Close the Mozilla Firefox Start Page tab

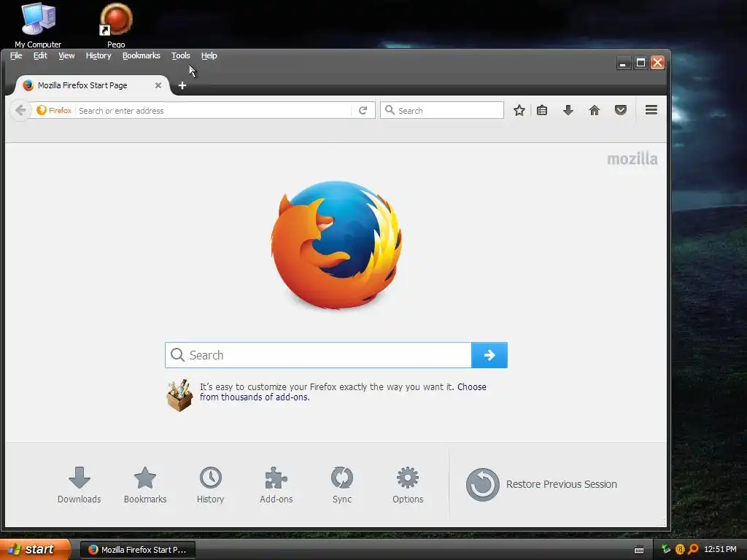coord(158,85)
